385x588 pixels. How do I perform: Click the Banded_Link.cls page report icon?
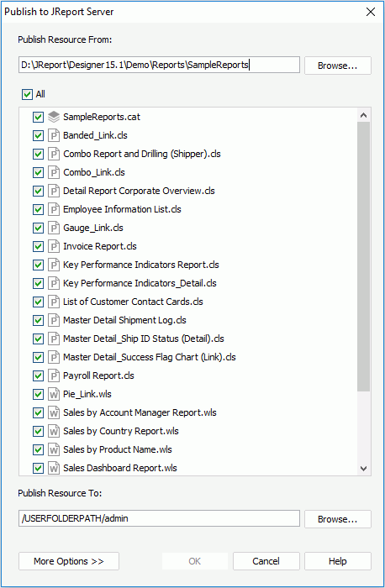(54, 135)
